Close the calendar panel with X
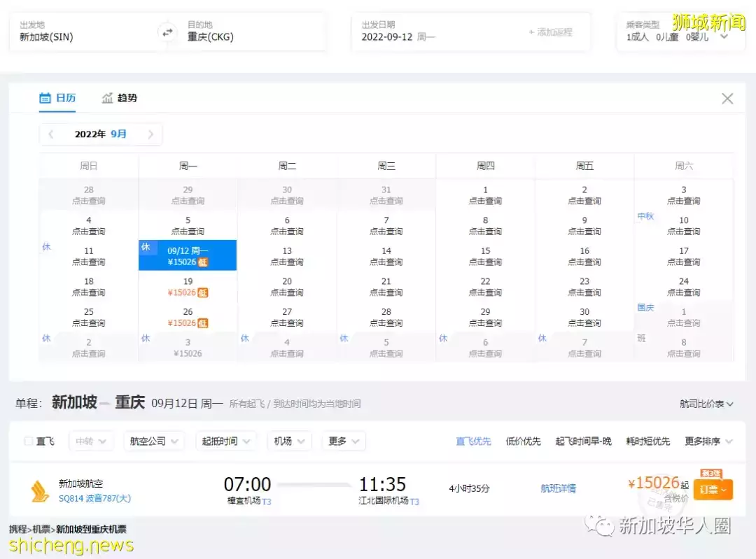756x559 pixels. (x=727, y=99)
